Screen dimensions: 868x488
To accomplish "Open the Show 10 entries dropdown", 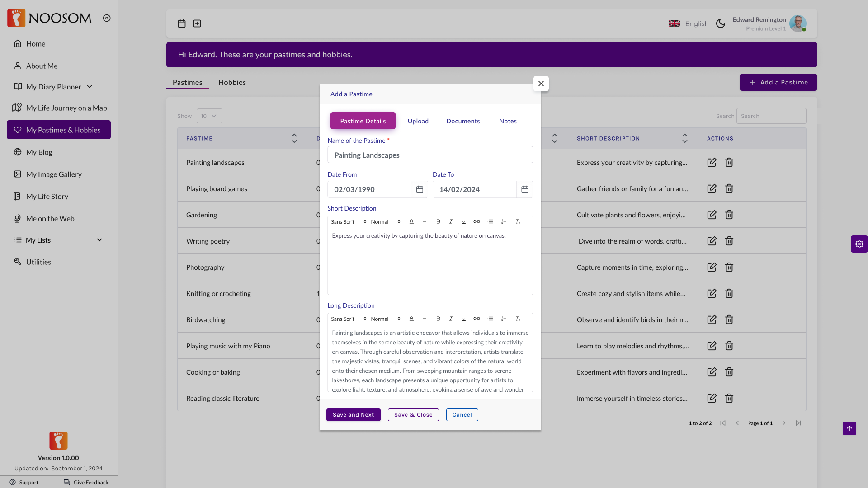I will [x=209, y=116].
